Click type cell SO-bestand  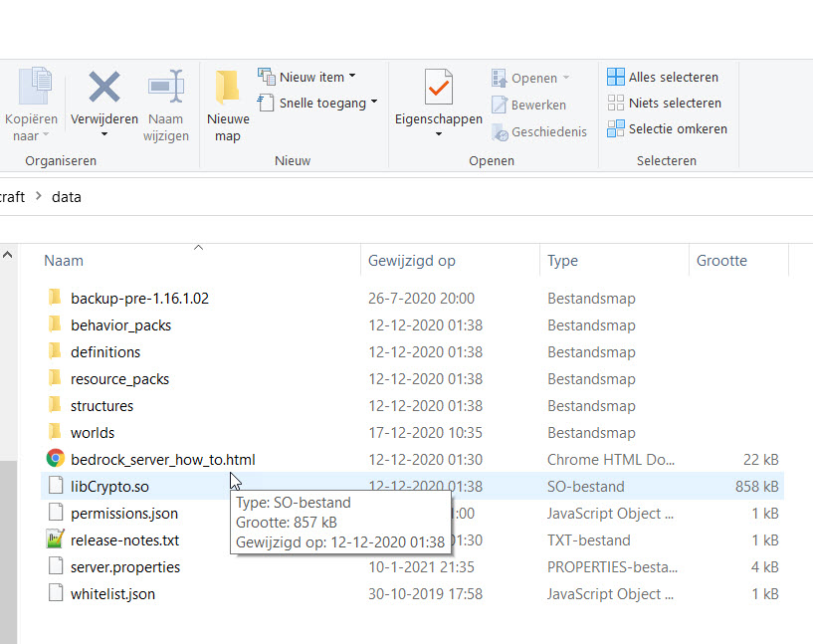click(586, 487)
